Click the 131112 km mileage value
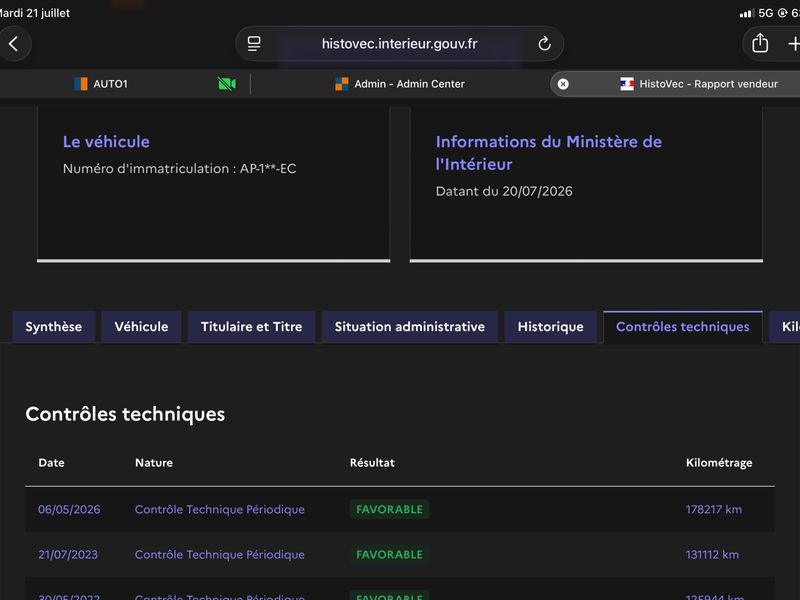This screenshot has height=600, width=800. click(712, 555)
